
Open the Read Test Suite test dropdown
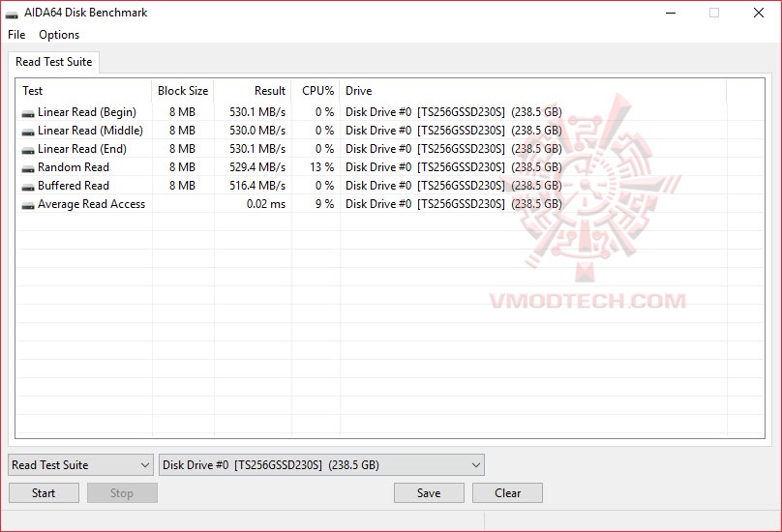80,464
